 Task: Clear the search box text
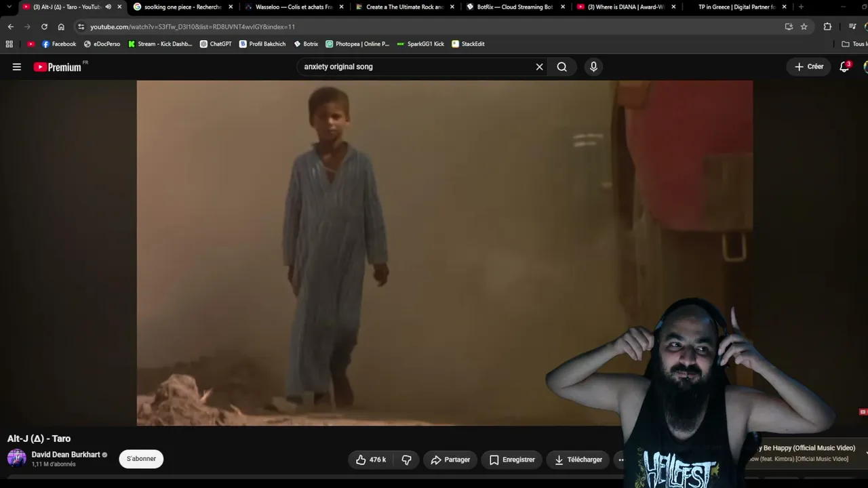[x=539, y=66]
